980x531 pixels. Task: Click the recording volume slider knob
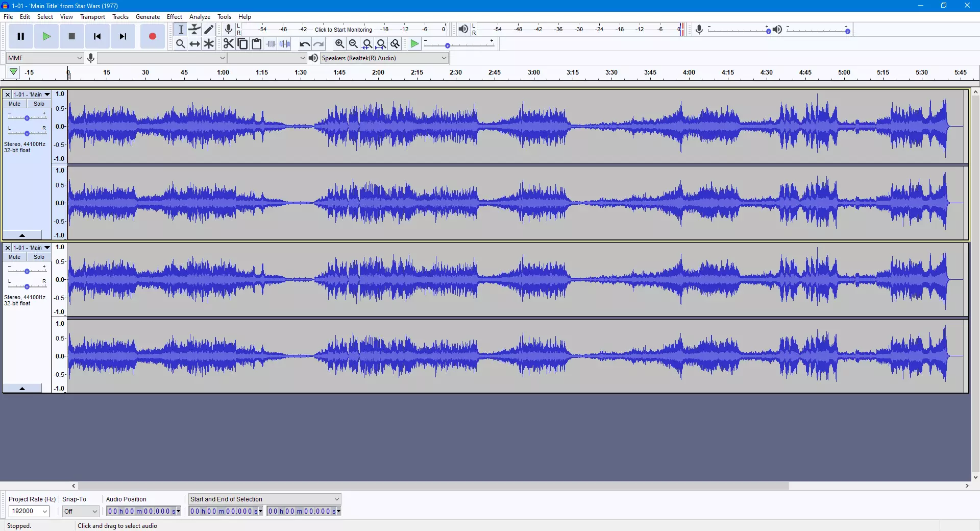point(768,31)
